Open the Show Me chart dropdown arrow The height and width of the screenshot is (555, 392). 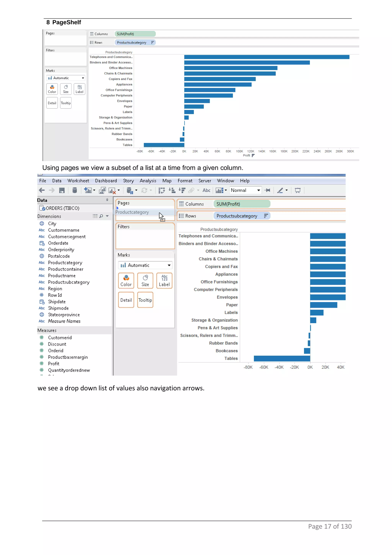coord(226,190)
